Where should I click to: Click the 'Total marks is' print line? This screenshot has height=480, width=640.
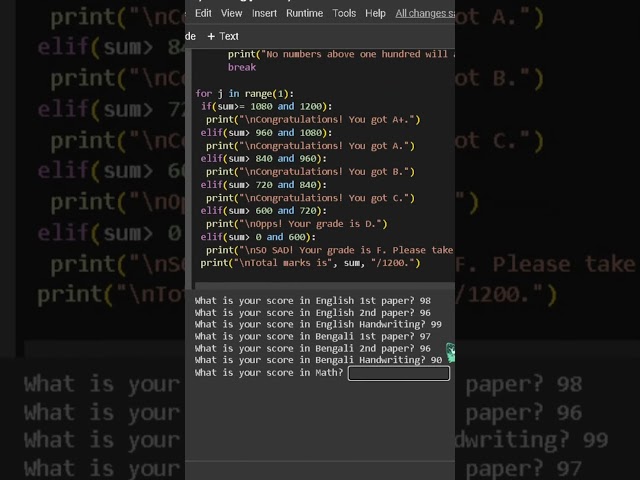coord(310,263)
